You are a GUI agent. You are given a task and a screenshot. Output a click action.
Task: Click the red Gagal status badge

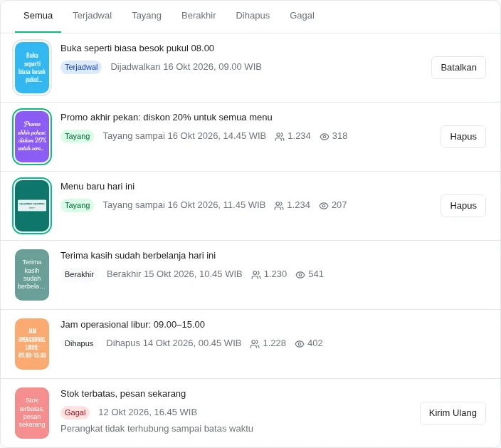coord(75,412)
